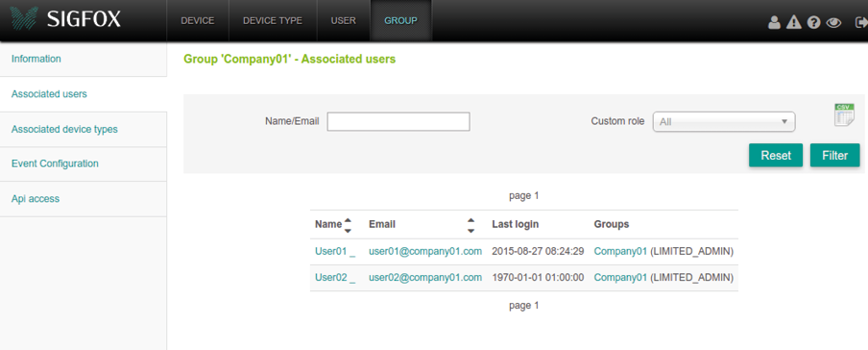868x350 pixels.
Task: Switch to the USER tab
Action: click(343, 20)
